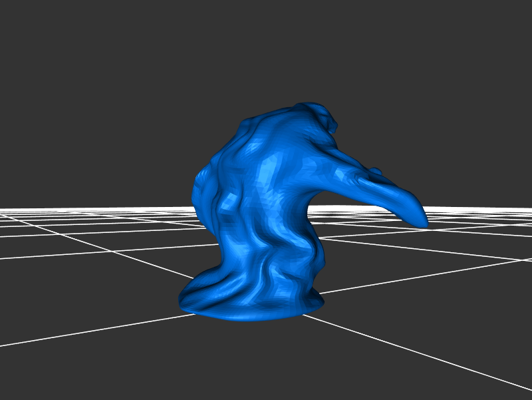
Task: Click the pointed tip of the model's beak
Action: click(x=423, y=220)
